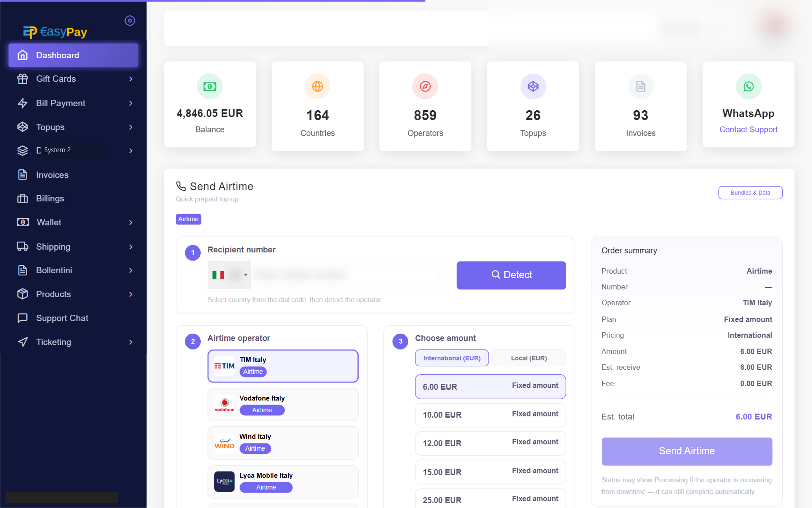Screen dimensions: 812x508
Task: Click the TIM operator logo
Action: pyautogui.click(x=224, y=366)
